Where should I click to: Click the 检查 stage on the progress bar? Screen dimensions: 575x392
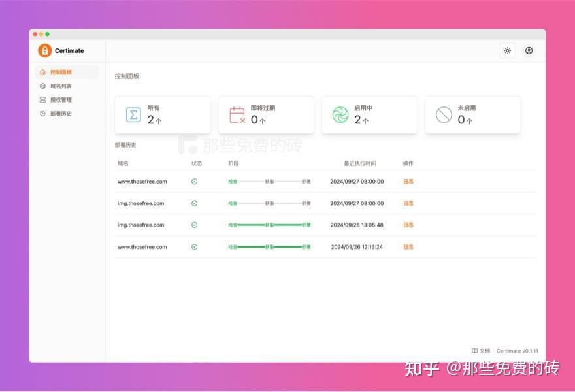coord(231,181)
